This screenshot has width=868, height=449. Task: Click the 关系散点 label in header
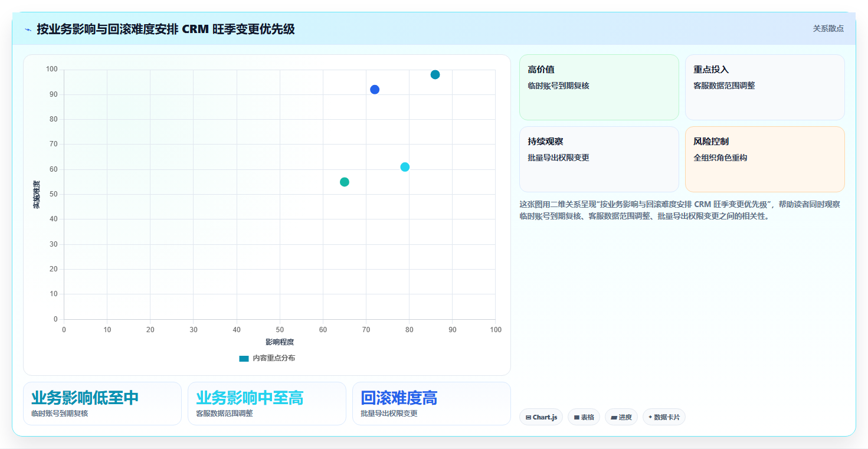[828, 28]
